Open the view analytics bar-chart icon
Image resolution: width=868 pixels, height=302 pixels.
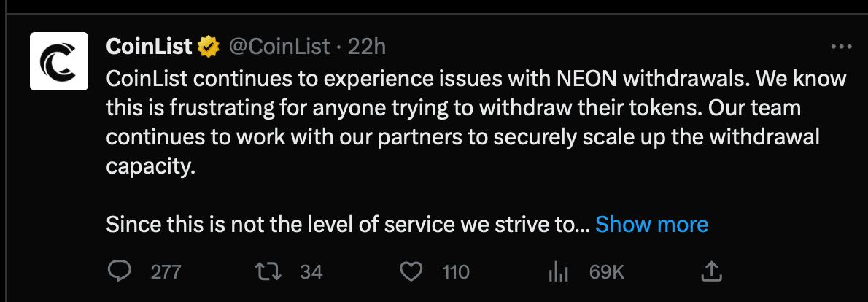(x=558, y=271)
